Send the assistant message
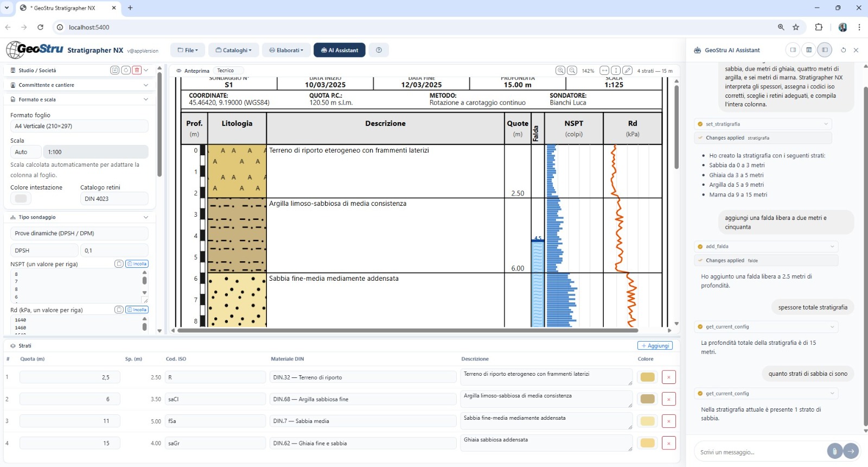Screen dimensions: 868x467 pyautogui.click(x=851, y=451)
